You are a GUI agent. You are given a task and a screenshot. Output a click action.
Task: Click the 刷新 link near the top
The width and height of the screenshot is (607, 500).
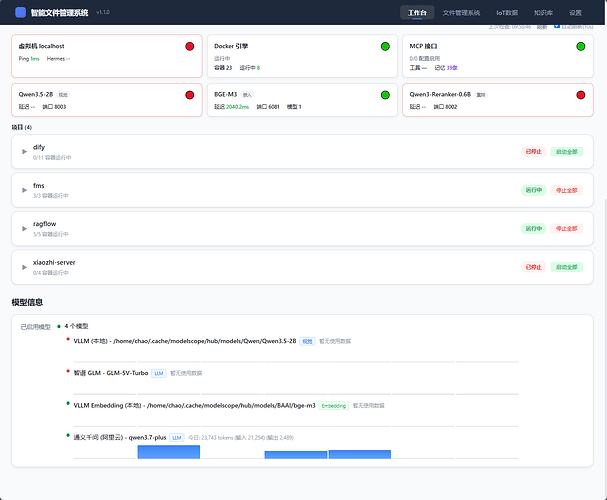(x=542, y=27)
